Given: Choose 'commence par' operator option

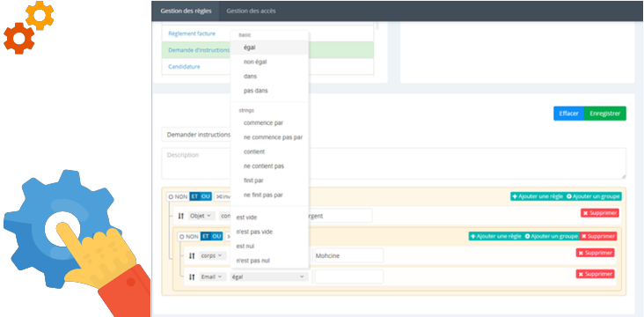Looking at the screenshot, I should click(x=269, y=123).
